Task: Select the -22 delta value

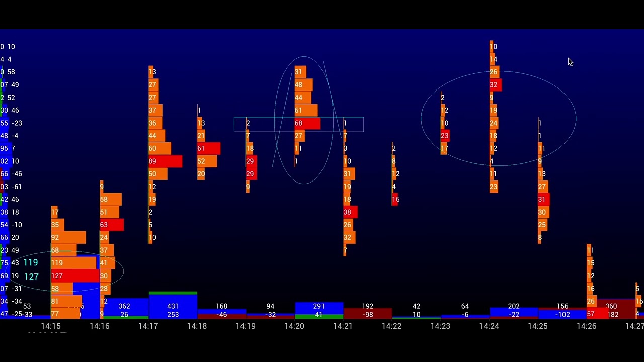Action: pos(514,315)
